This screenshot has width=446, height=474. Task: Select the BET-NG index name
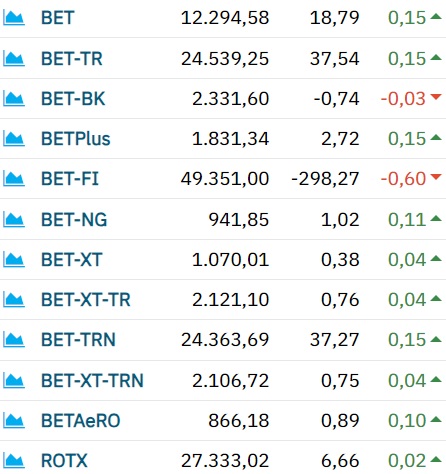[74, 220]
